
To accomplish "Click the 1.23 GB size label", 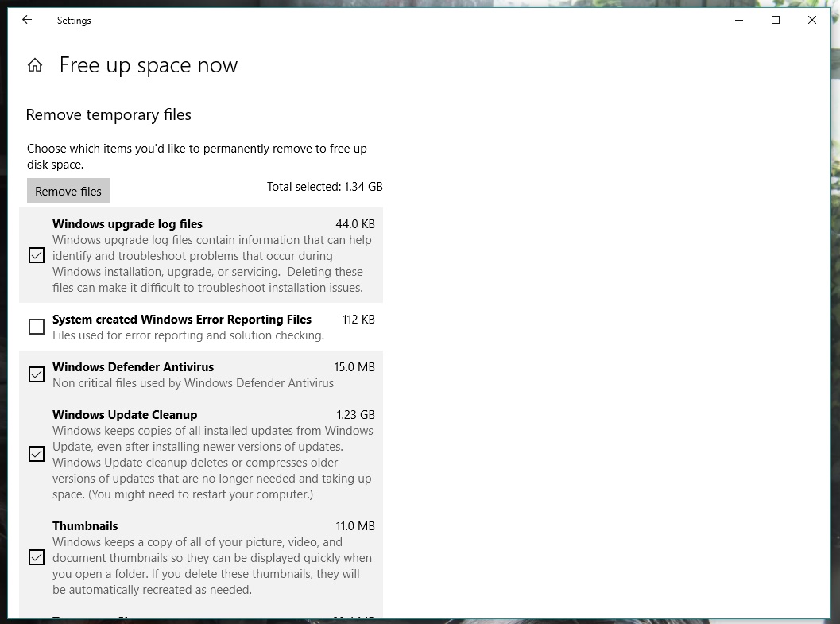I will [355, 415].
